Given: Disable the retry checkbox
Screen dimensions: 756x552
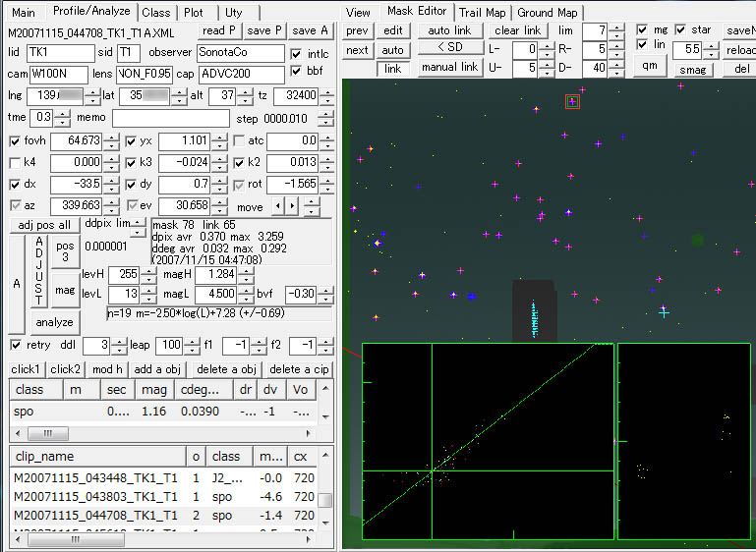Looking at the screenshot, I should tap(15, 345).
